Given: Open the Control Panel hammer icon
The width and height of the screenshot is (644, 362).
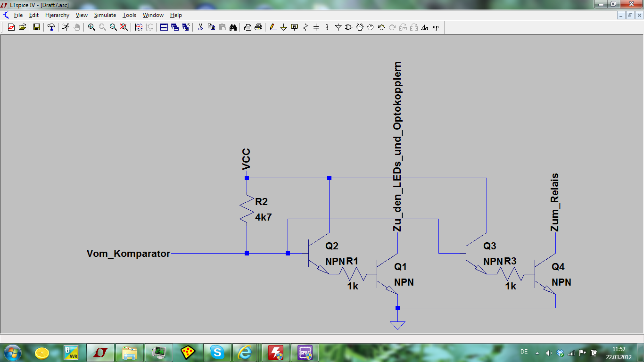Looking at the screenshot, I should 51,27.
